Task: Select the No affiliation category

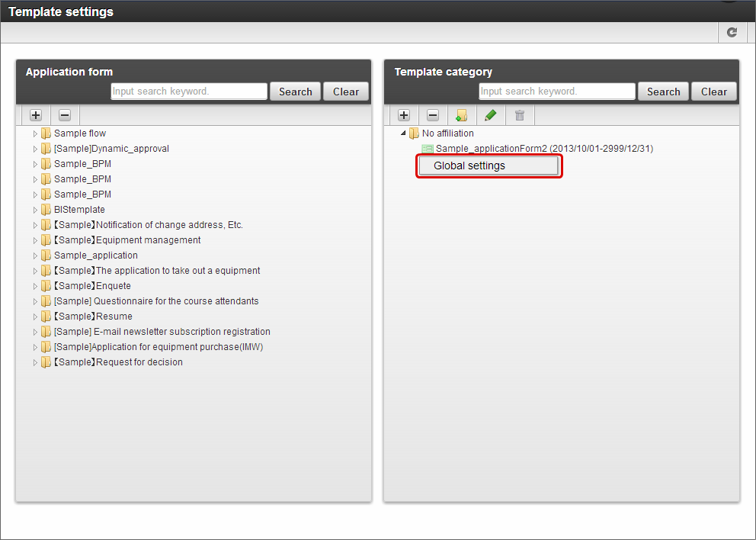Action: click(448, 133)
